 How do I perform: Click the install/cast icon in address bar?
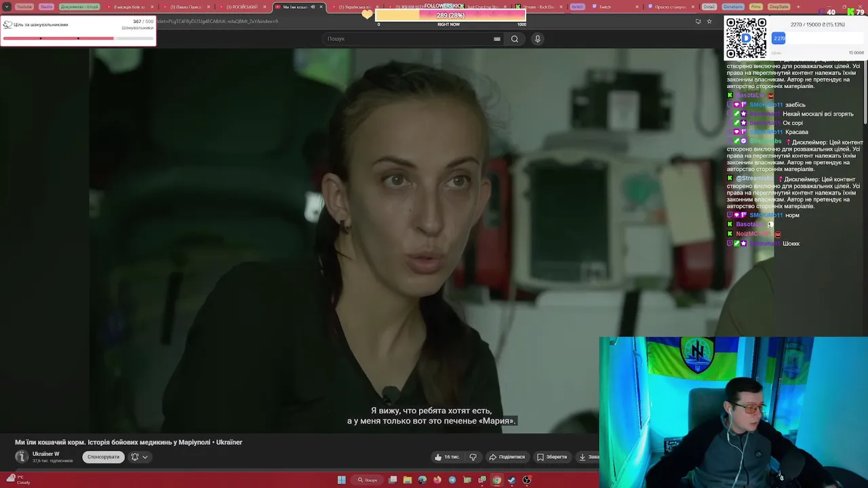point(698,21)
